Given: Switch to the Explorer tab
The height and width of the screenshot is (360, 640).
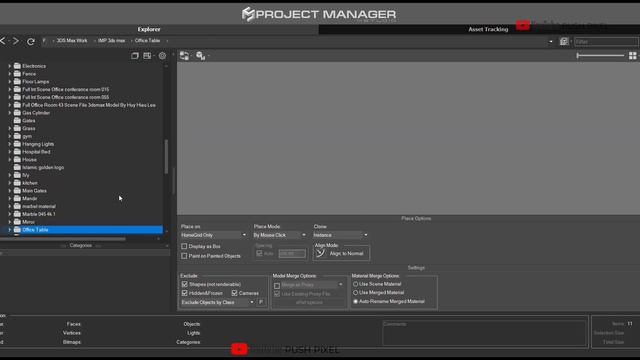Looking at the screenshot, I should tap(149, 29).
